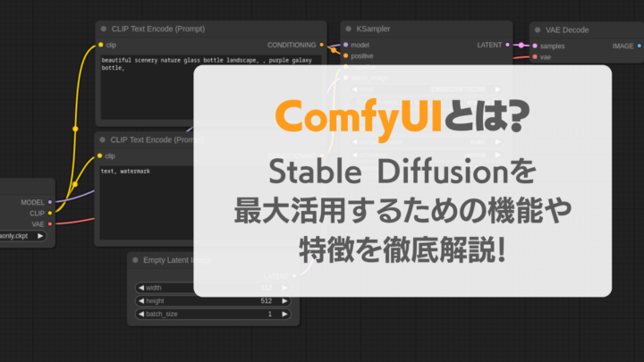Select the first CLIP Text Encode (Prompt) title
The width and height of the screenshot is (644, 362).
point(158,29)
